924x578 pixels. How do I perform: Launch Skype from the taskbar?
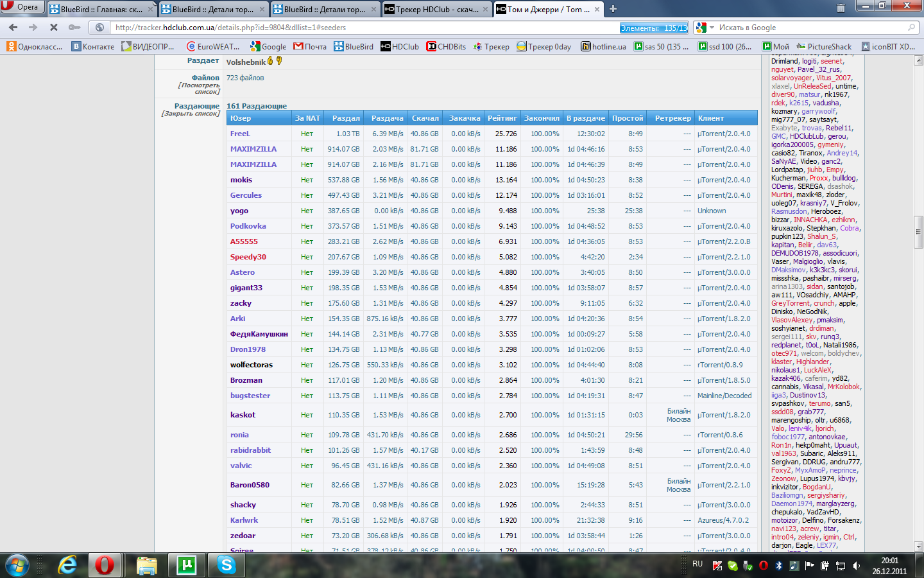227,565
